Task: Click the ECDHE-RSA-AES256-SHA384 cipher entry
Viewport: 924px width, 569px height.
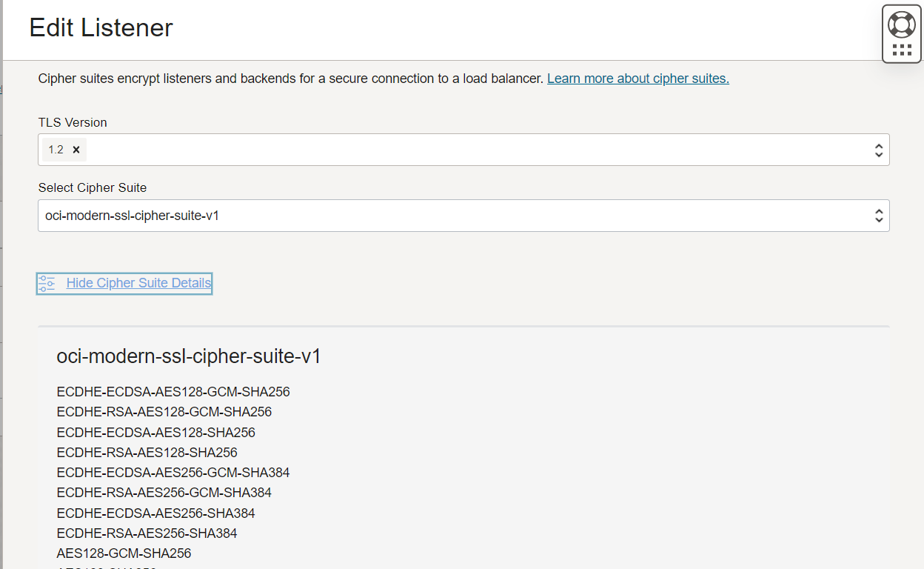Action: [147, 533]
